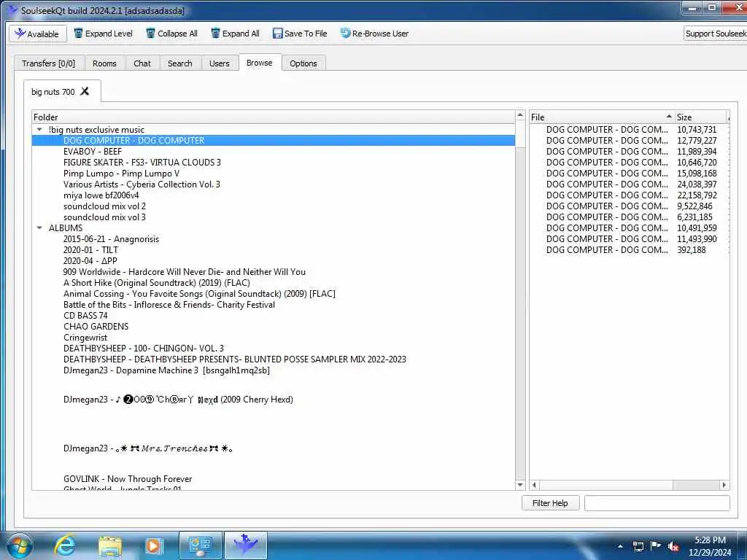Select GOVLINK - Now Through Forever folder
The image size is (747, 560).
tap(128, 479)
